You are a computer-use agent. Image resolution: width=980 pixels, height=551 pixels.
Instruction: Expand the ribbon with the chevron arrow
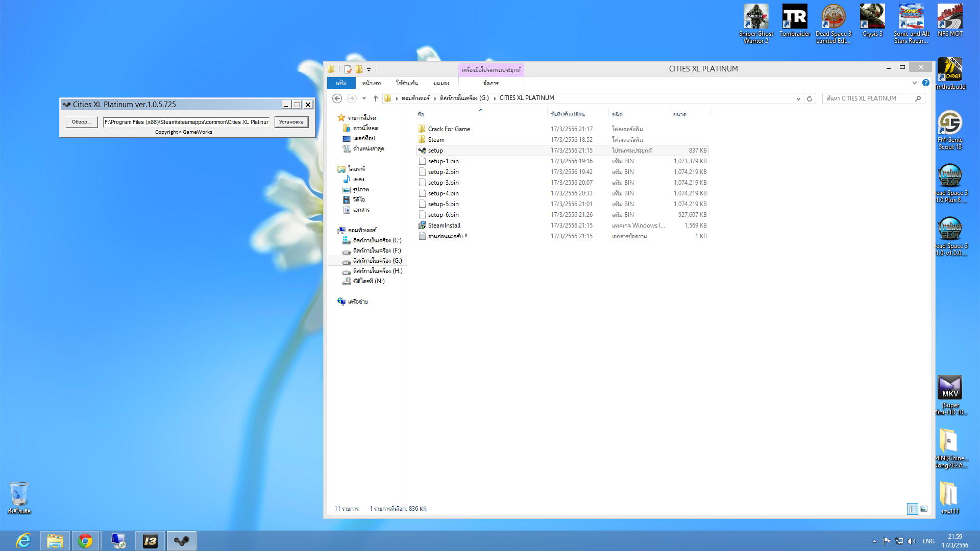pos(915,83)
